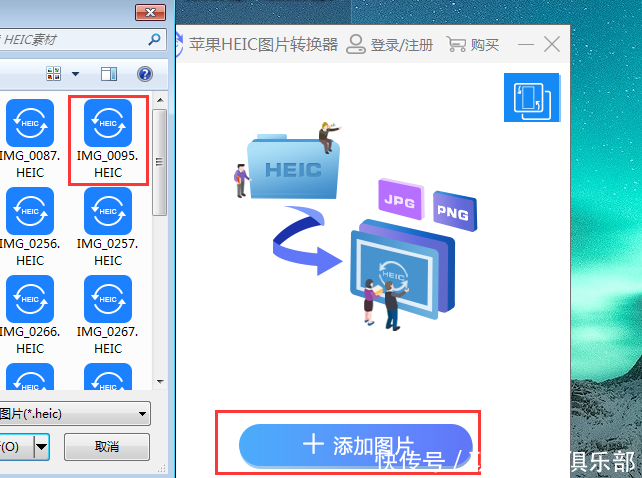Click the scrollbar down arrow in the file list

coord(160,382)
